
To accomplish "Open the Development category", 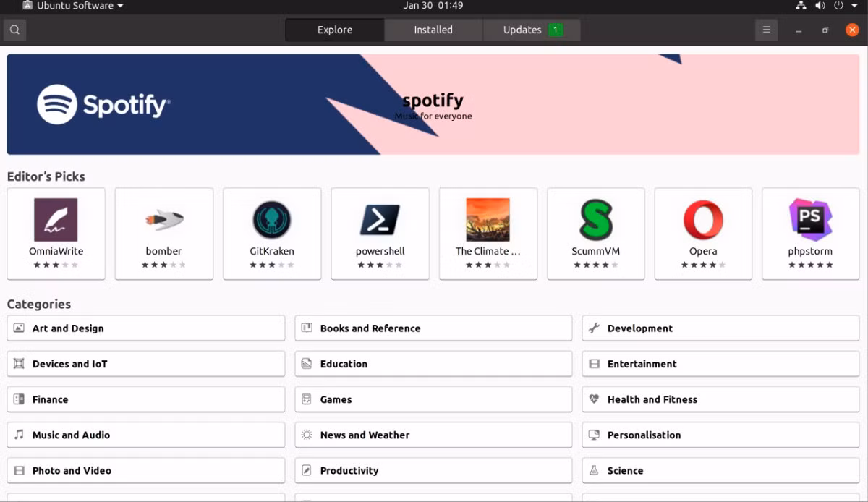I will pos(721,328).
